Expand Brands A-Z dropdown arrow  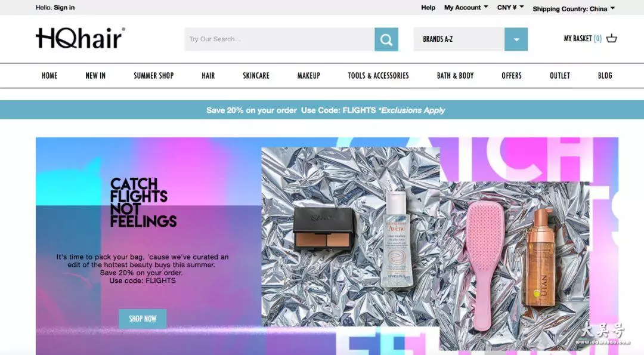(x=516, y=39)
